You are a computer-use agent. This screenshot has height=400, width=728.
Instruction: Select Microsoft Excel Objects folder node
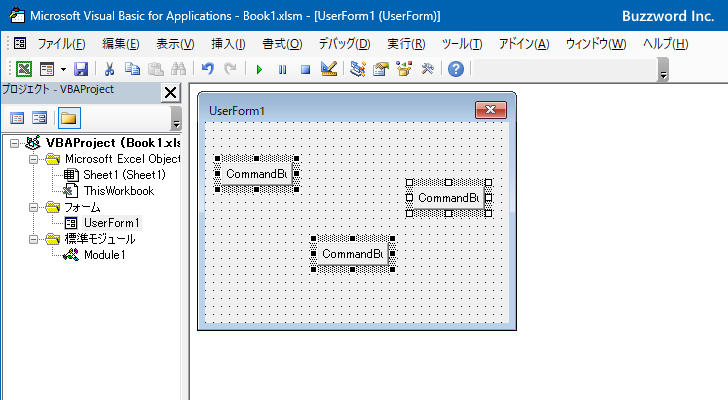[123, 159]
